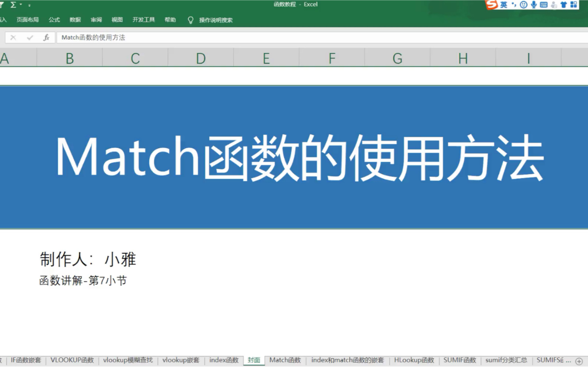The image size is (588, 367).
Task: Toggle the 英 language mode indicator
Action: coord(504,5)
